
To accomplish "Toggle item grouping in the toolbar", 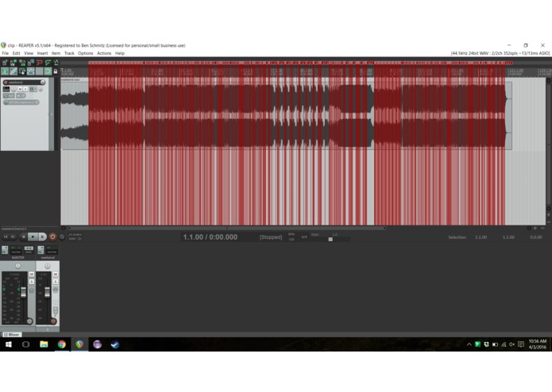I will coord(14,71).
